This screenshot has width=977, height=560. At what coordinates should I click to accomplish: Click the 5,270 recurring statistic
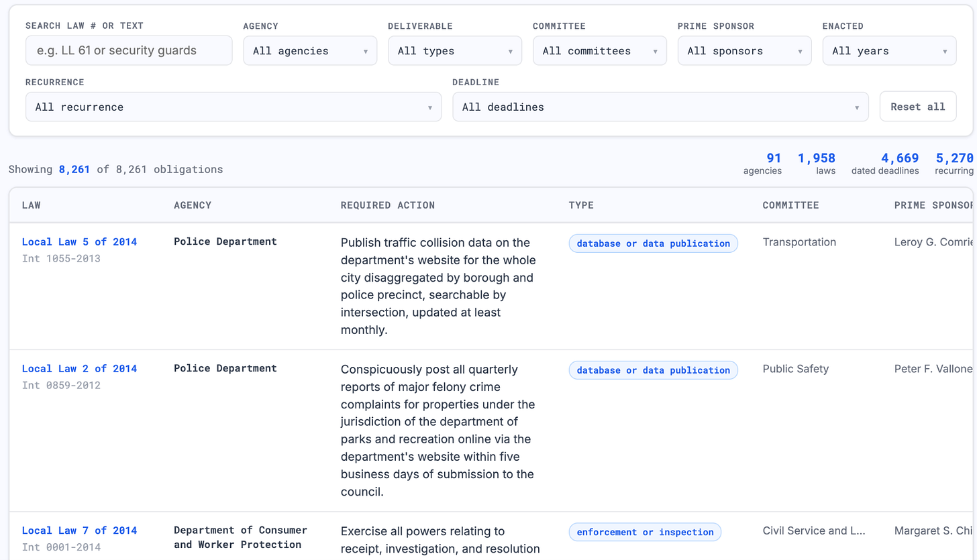pos(954,164)
